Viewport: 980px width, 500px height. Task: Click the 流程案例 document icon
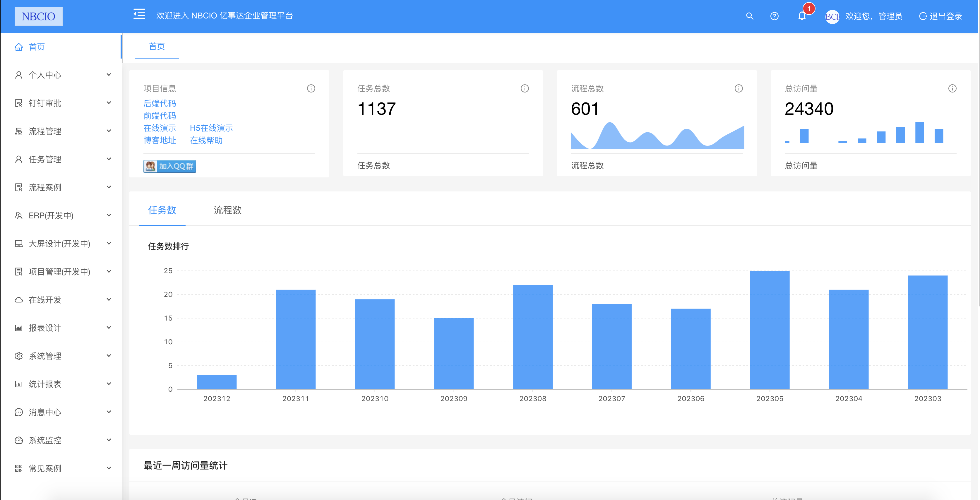(19, 187)
